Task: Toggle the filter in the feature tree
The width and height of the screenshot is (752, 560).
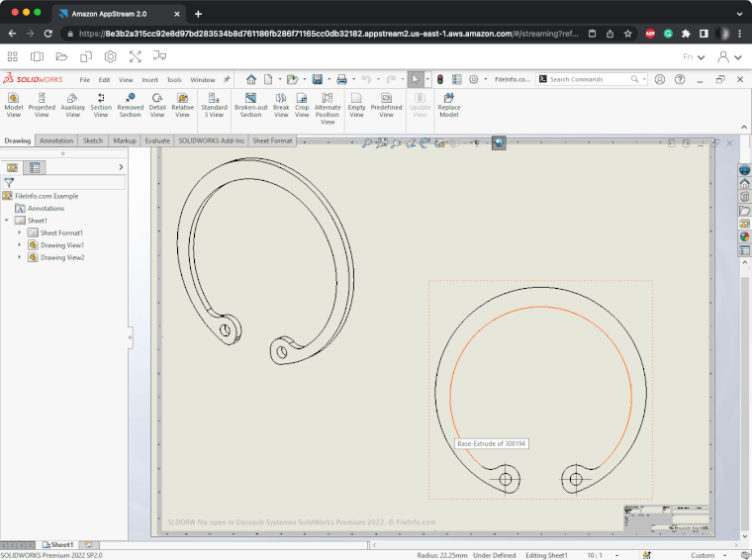Action: [x=9, y=183]
